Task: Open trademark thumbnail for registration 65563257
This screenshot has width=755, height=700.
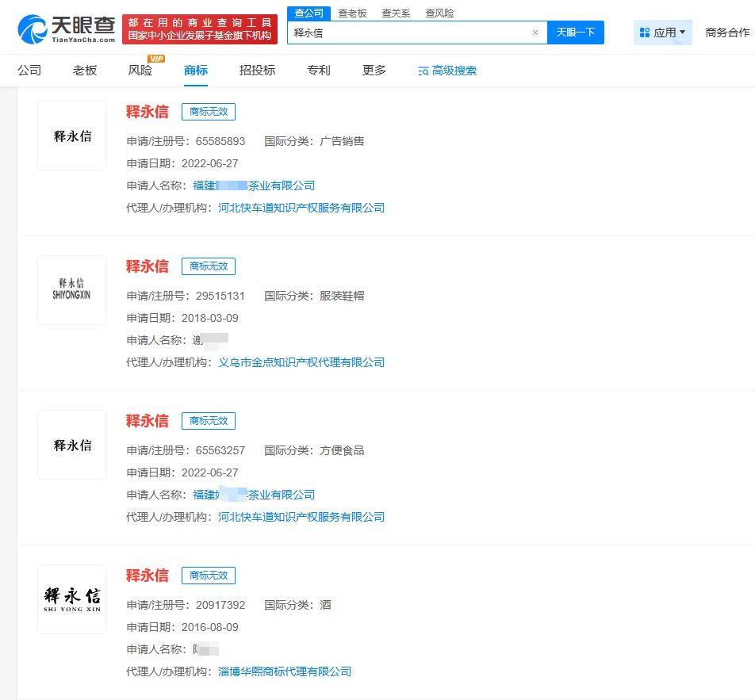Action: tap(72, 445)
